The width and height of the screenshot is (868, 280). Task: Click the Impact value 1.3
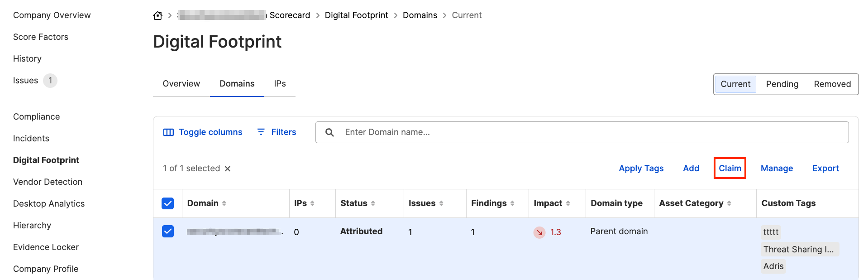tap(555, 232)
